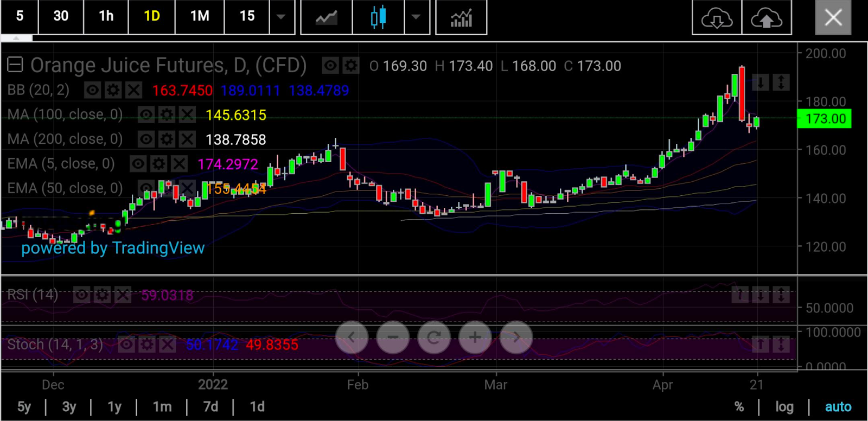Screen dimensions: 868x421
Task: Close the chart with X button
Action: pyautogui.click(x=833, y=17)
